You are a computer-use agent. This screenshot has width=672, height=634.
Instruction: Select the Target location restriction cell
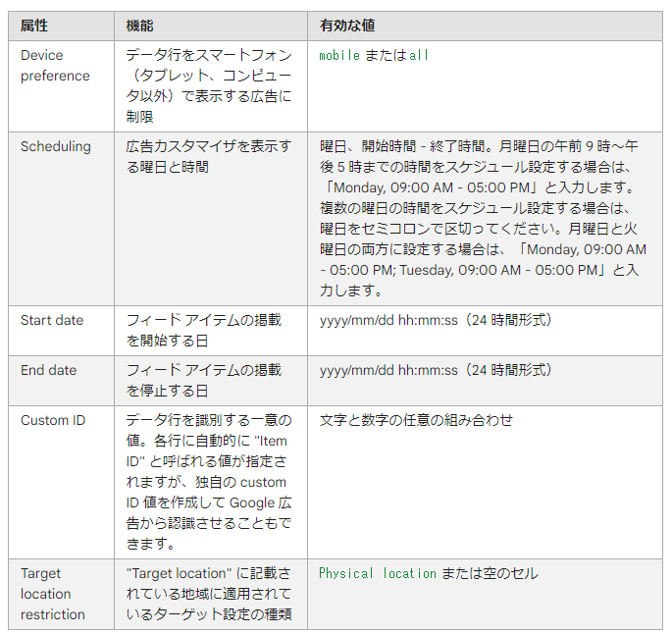click(x=53, y=594)
